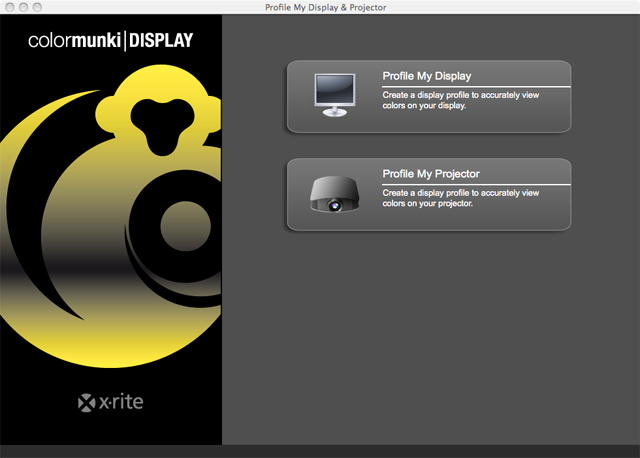Click text 'colors on your projector.'
This screenshot has width=640, height=458.
[427, 203]
